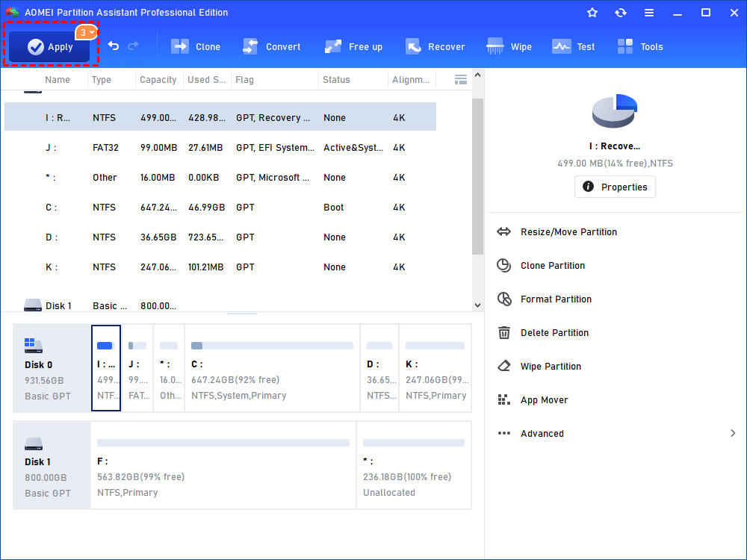Click the partition list scrollbar down arrow
Screen dimensions: 747x560
(478, 305)
